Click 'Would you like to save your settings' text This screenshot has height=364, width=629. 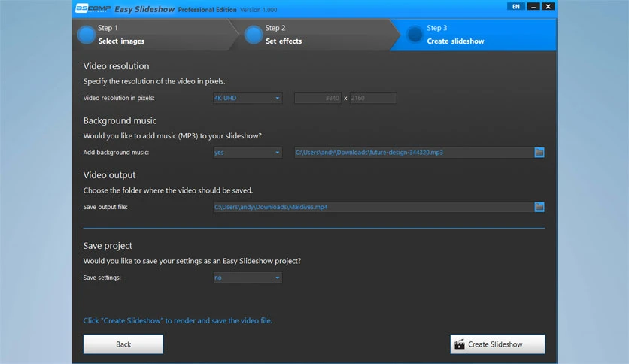coord(192,261)
